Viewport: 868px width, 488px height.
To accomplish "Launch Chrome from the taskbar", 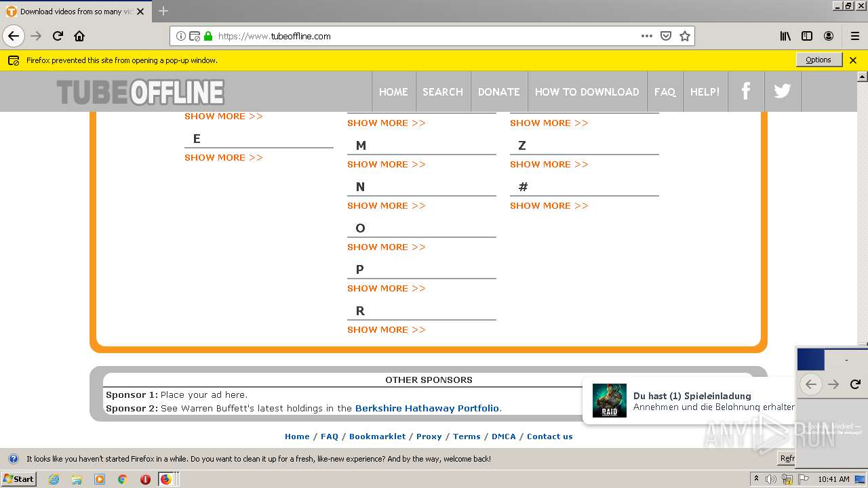I will point(123,479).
